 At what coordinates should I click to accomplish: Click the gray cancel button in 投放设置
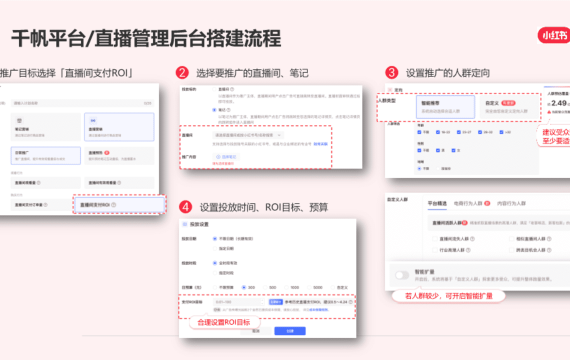click(x=256, y=331)
